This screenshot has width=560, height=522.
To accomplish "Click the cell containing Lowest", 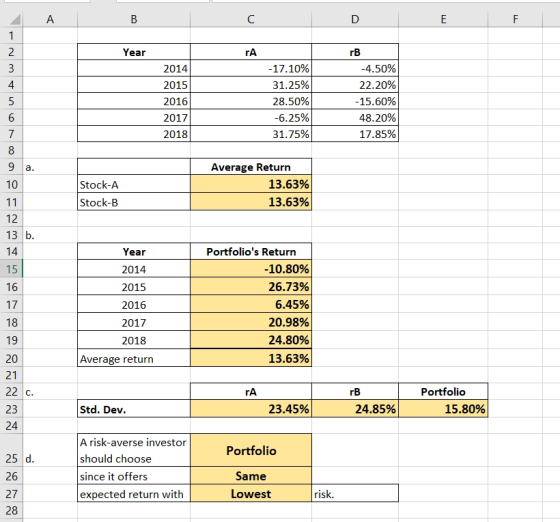I will click(x=251, y=493).
